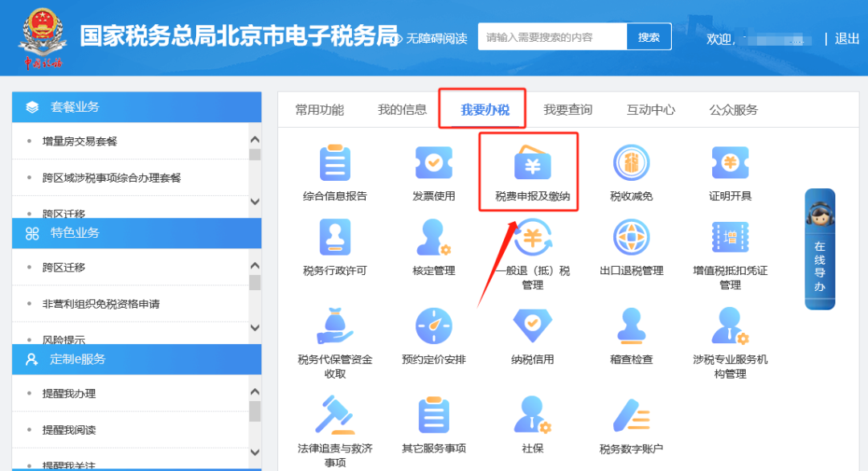The width and height of the screenshot is (868, 471).
Task: Click the person icon beside 定制e服务
Action: point(32,359)
